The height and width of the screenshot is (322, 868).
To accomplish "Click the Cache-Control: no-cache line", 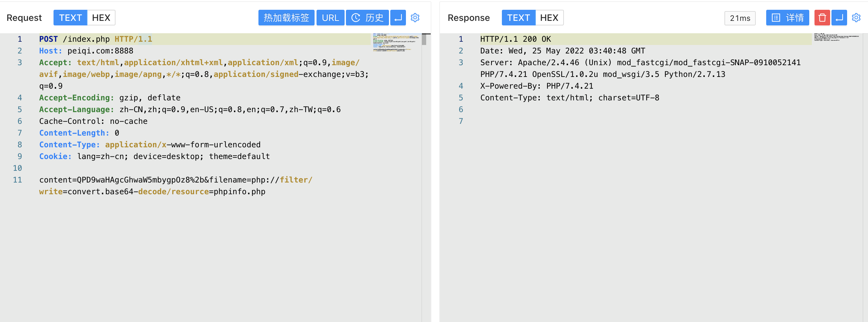I will 93,121.
